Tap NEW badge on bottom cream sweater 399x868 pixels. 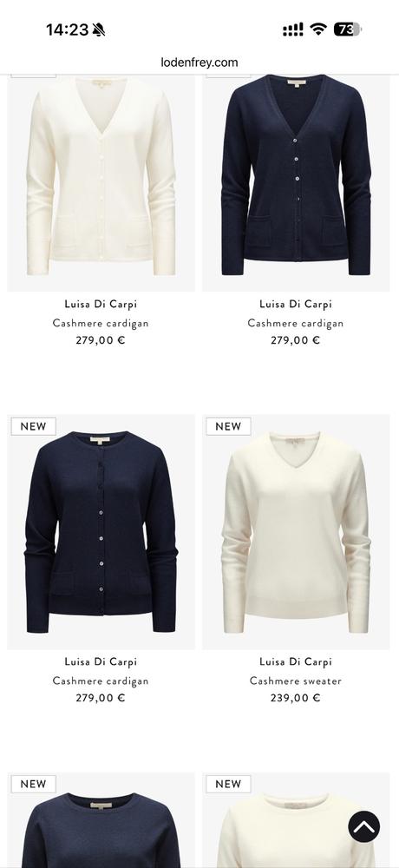(x=228, y=784)
